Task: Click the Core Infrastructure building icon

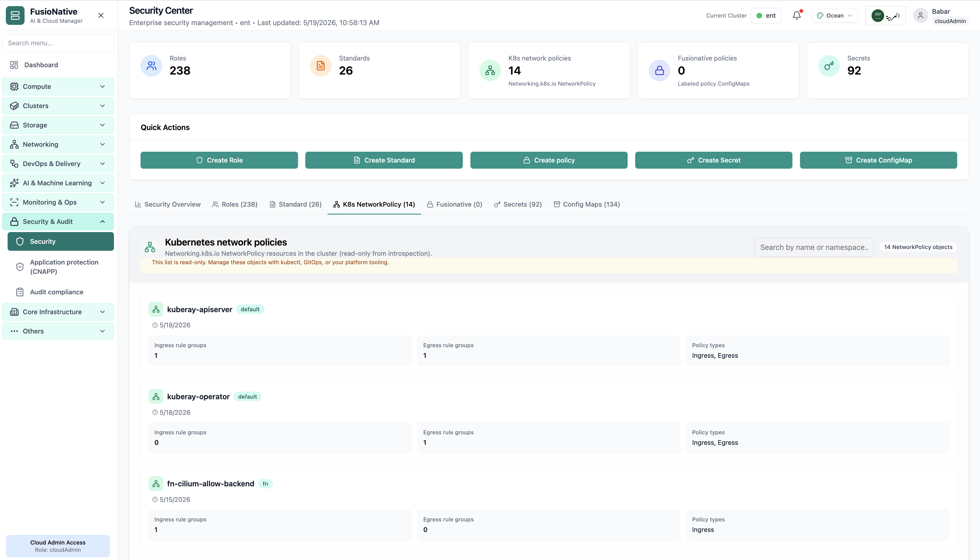Action: (x=14, y=312)
